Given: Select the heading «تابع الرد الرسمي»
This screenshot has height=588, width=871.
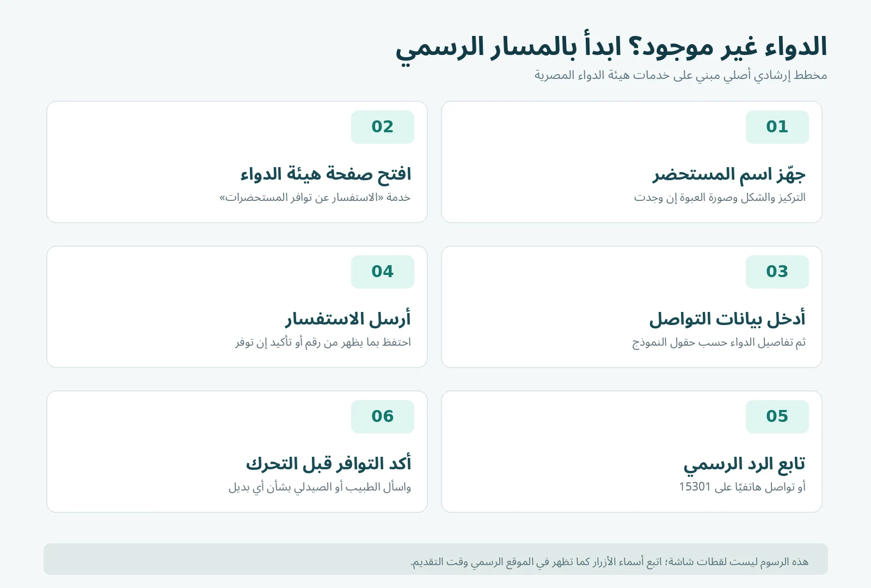Looking at the screenshot, I should 744,464.
